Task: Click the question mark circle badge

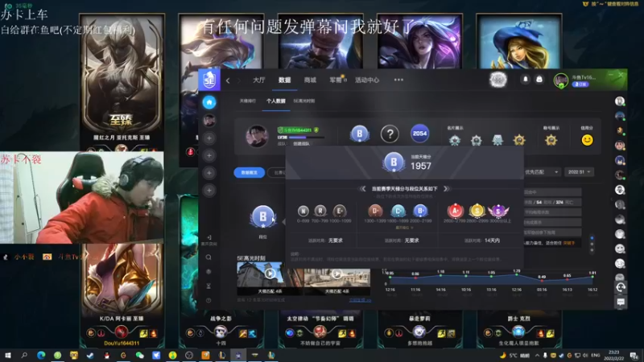Action: tap(390, 134)
